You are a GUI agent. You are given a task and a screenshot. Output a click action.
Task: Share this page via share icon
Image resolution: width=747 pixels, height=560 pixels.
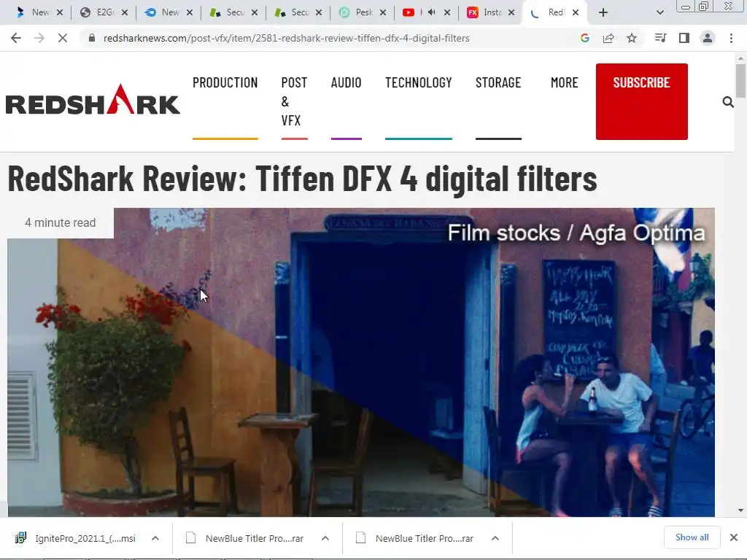[608, 38]
